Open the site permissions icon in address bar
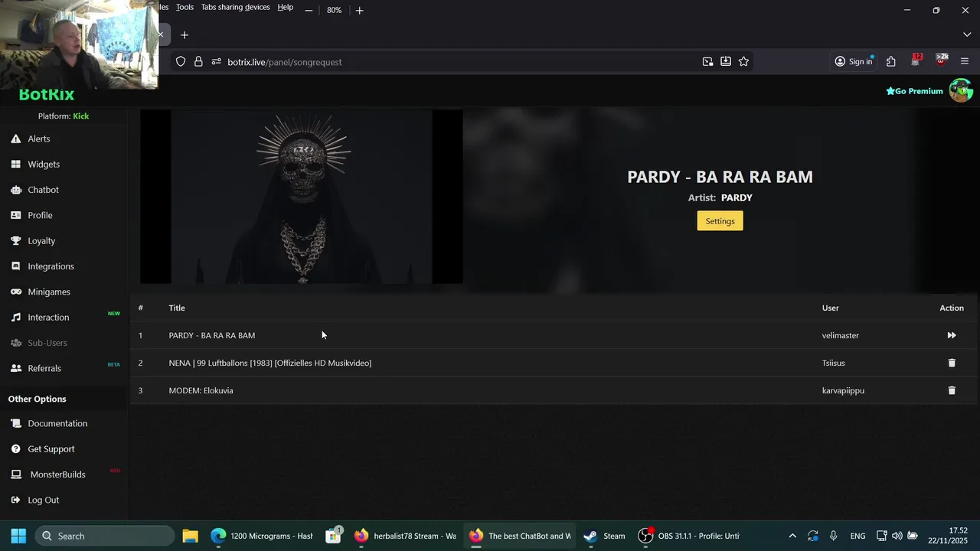 coord(217,61)
